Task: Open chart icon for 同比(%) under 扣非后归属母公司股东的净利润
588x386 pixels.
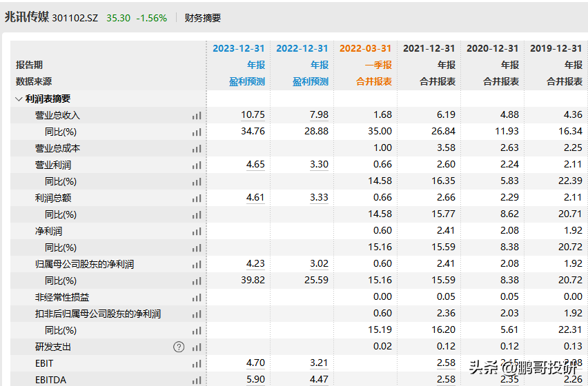Action: click(x=197, y=331)
